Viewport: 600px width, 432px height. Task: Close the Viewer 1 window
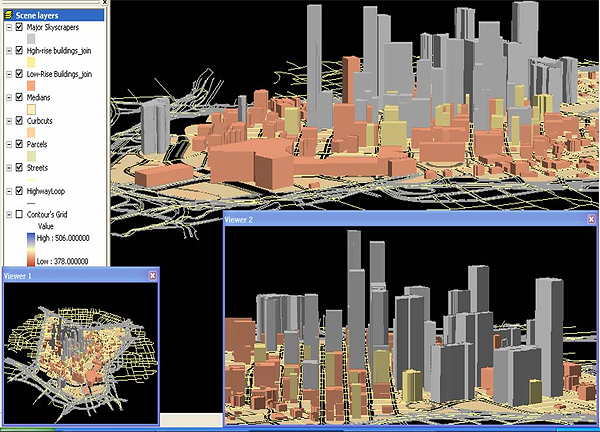click(153, 276)
